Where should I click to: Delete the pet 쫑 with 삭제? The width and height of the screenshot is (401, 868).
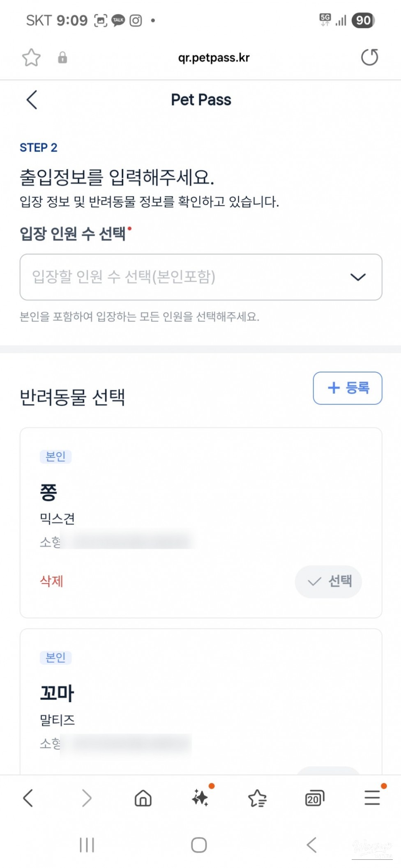(51, 581)
